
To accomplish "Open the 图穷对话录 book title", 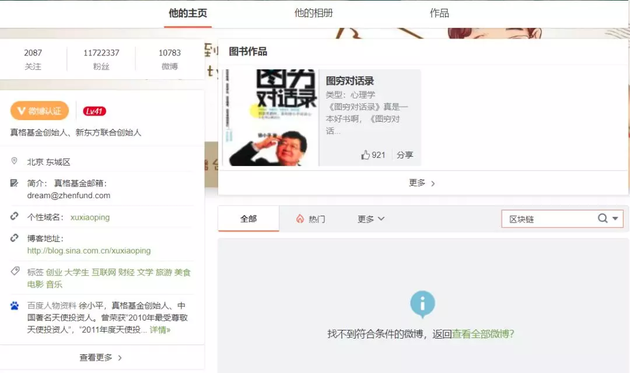I will tap(350, 81).
